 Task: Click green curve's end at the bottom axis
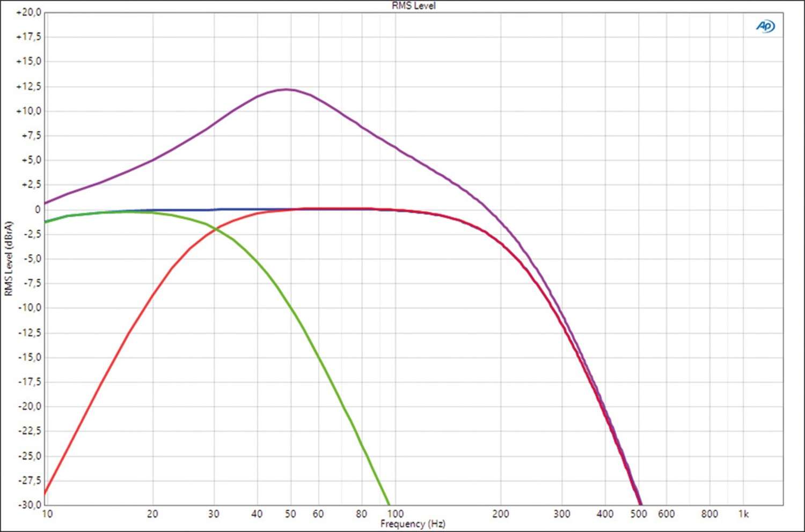(389, 503)
